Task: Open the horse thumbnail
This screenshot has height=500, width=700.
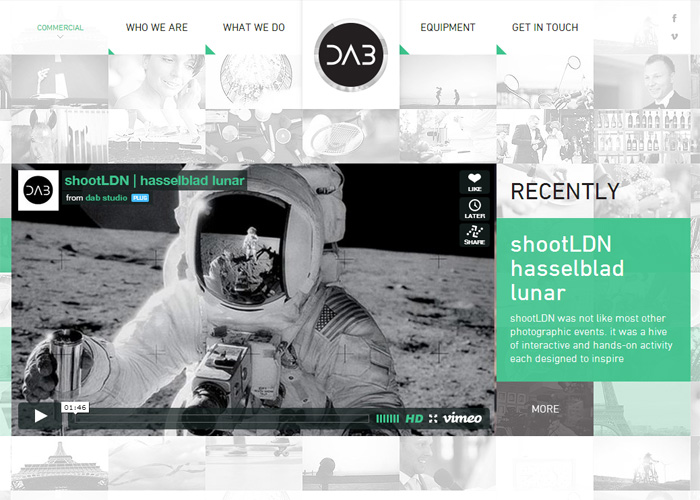Action: (60, 136)
